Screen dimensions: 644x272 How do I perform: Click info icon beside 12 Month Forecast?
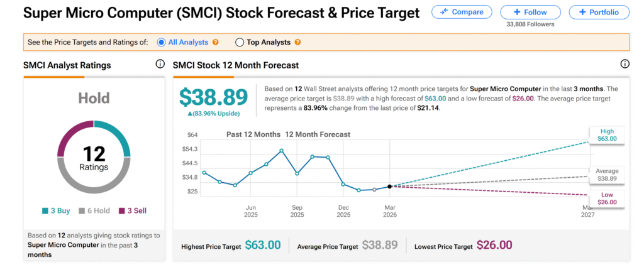pos(625,64)
